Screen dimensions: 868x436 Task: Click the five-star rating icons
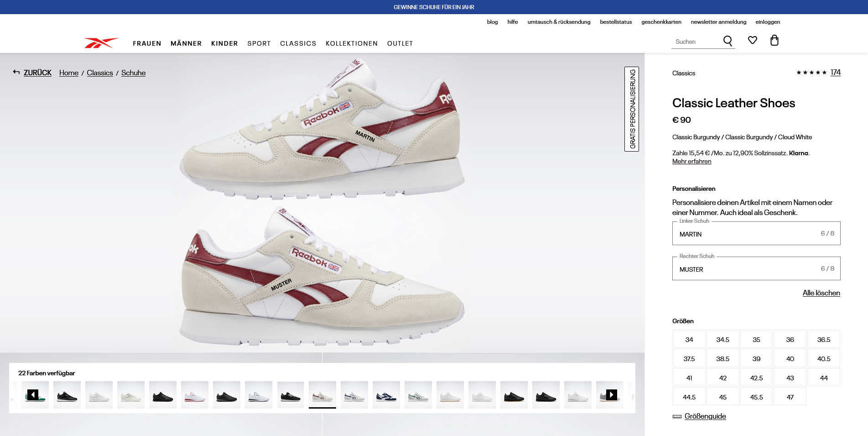811,73
